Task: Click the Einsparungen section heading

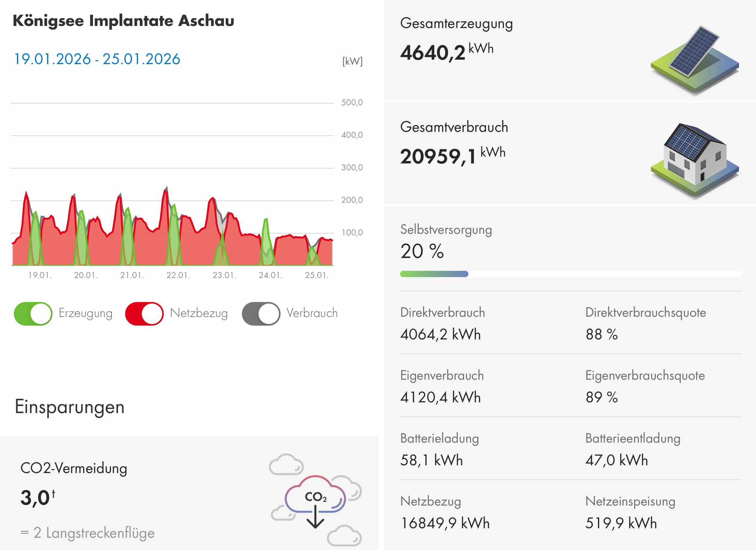Action: 70,407
